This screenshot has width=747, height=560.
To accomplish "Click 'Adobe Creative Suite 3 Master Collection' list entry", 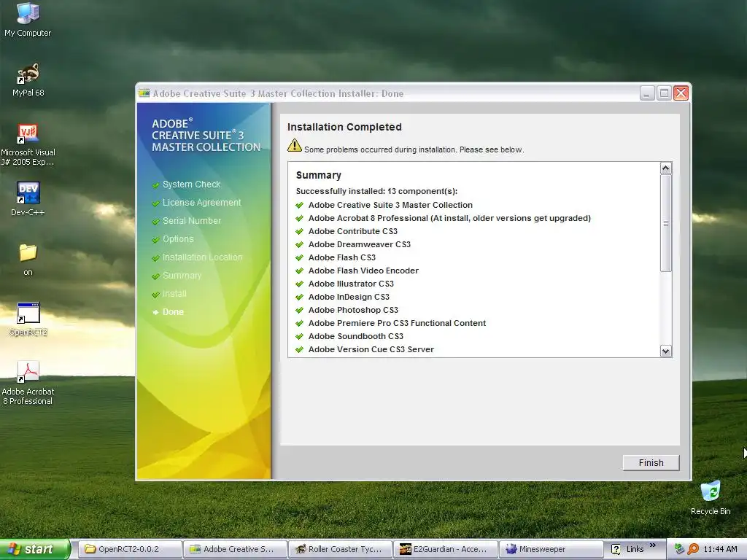I will tap(390, 205).
